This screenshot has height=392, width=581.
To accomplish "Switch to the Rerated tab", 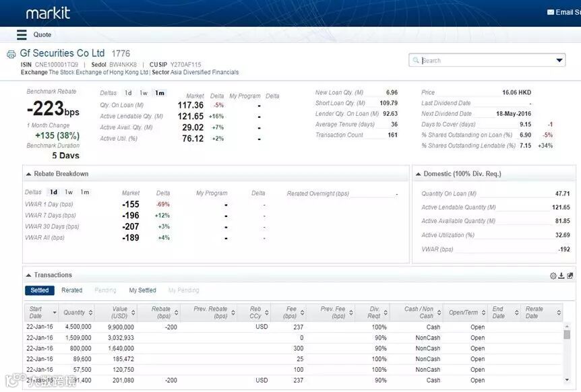I will click(72, 290).
